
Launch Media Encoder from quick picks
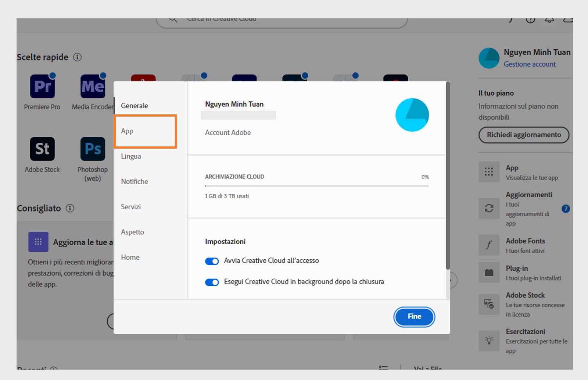tap(92, 86)
